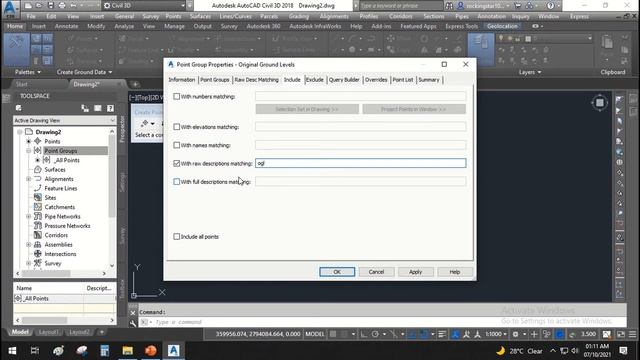Confirm dialog with OK button
Image resolution: width=640 pixels, height=360 pixels.
(337, 272)
